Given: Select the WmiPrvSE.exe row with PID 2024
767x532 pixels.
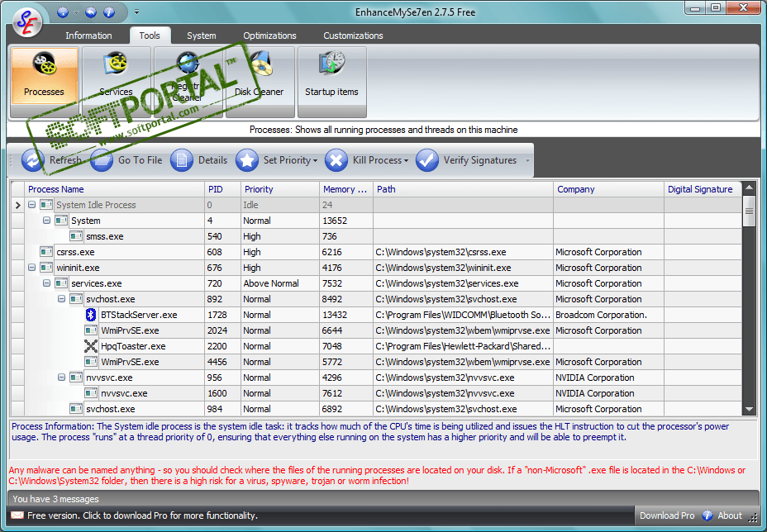Looking at the screenshot, I should pos(376,330).
